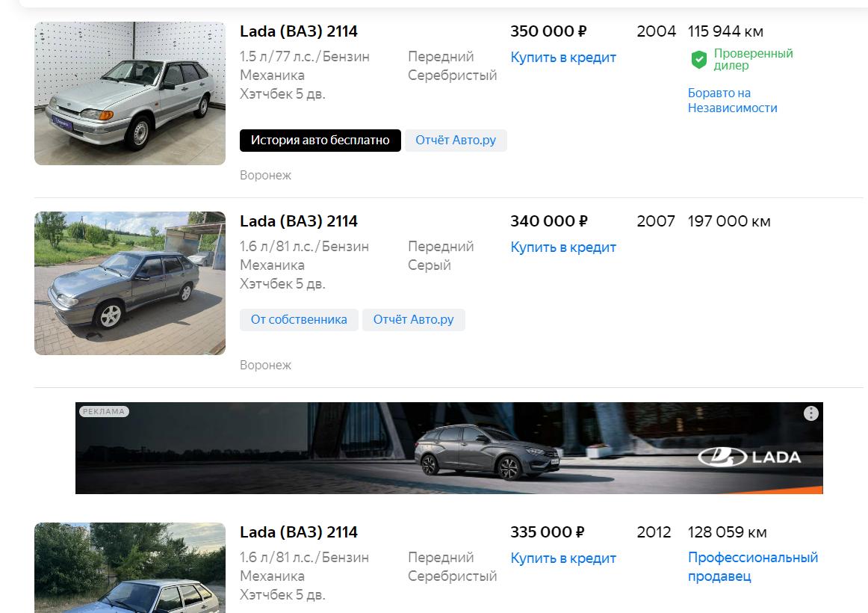Click 'Купить в кредит' for the 335 000 ₽ car
Viewport: 868px width, 613px height.
point(563,558)
